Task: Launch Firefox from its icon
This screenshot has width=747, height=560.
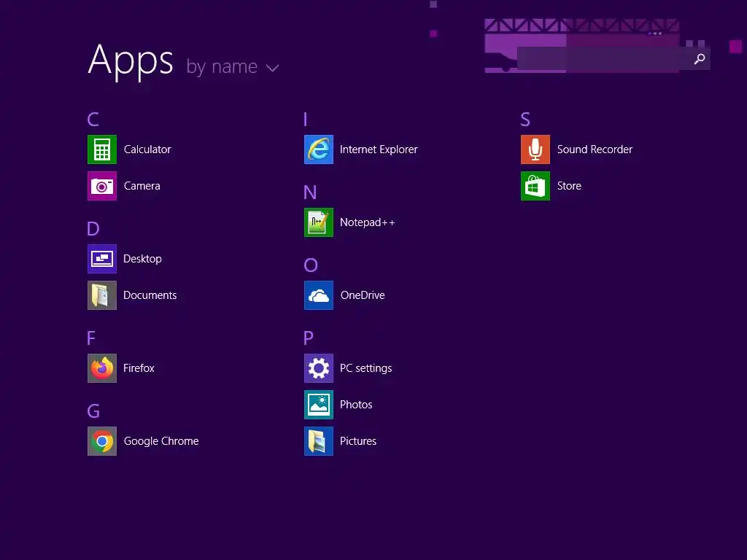Action: 102,368
